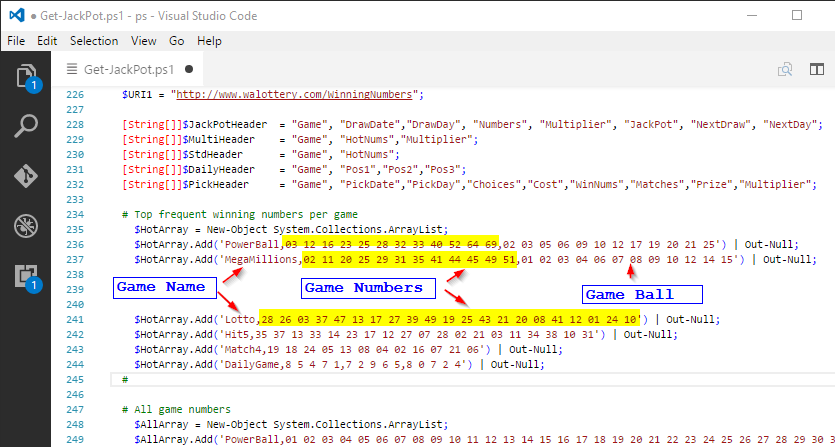Click the $JackPotHeader variable name
Viewport: 835px width, 447px height.
click(x=225, y=125)
